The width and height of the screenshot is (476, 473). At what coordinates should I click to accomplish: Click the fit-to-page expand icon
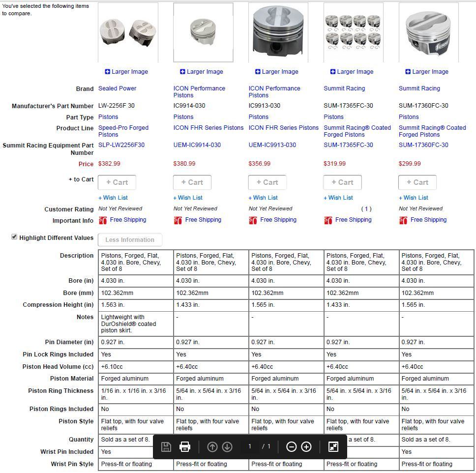pos(333,446)
